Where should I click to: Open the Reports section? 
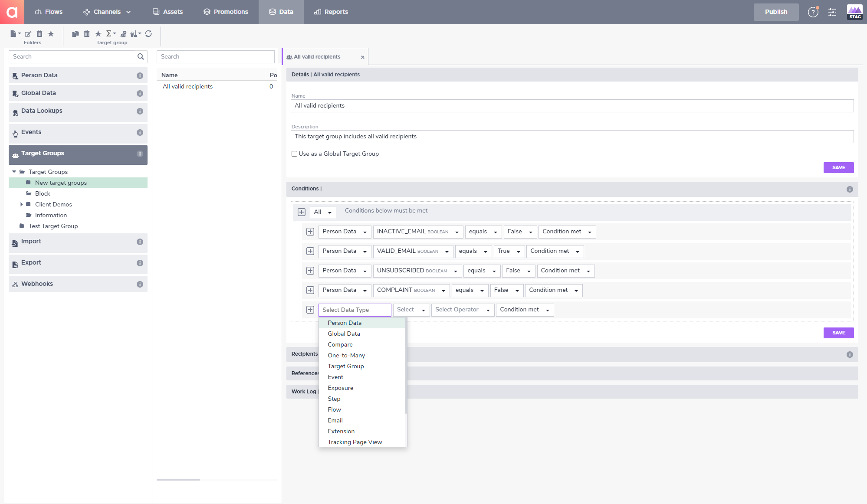click(x=331, y=12)
